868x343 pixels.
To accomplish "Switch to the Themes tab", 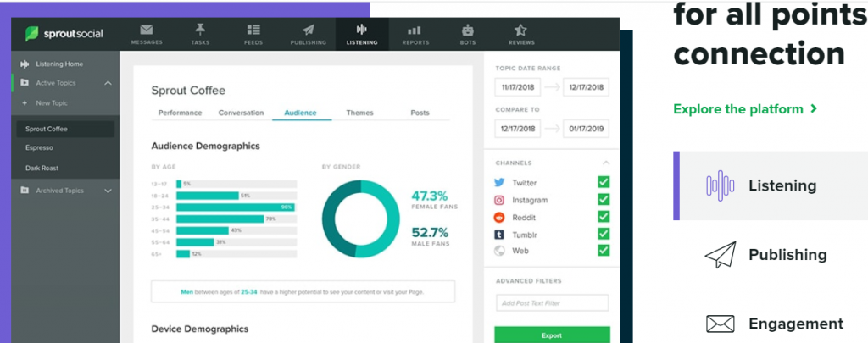I will (x=359, y=113).
